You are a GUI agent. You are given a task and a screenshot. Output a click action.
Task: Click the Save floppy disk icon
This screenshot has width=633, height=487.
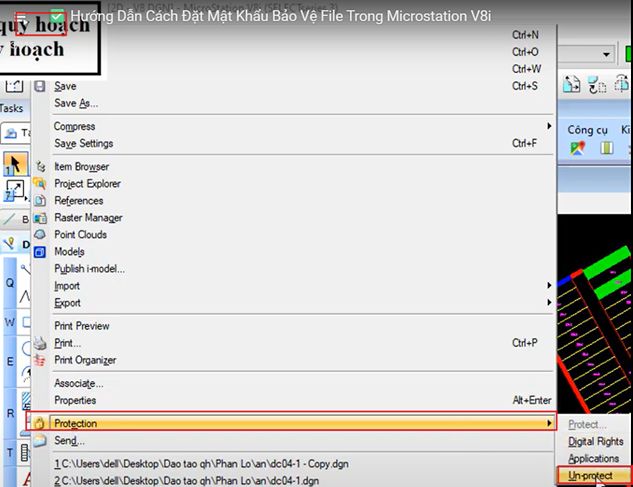[40, 86]
